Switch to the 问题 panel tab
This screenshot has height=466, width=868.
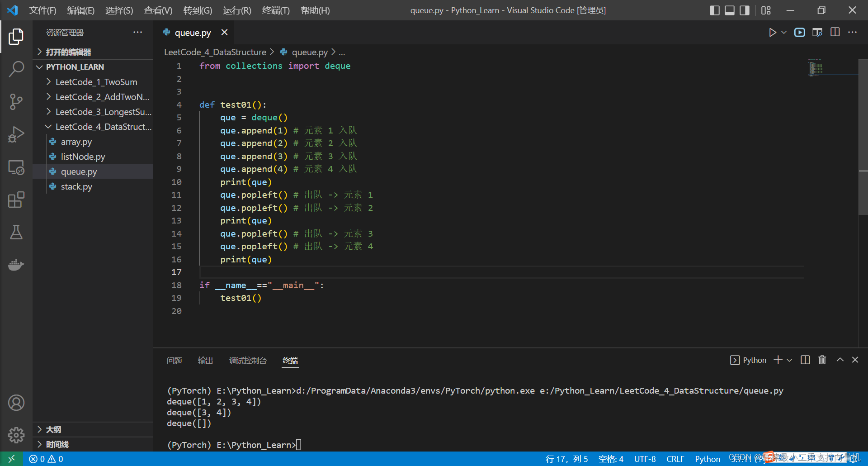pos(174,361)
